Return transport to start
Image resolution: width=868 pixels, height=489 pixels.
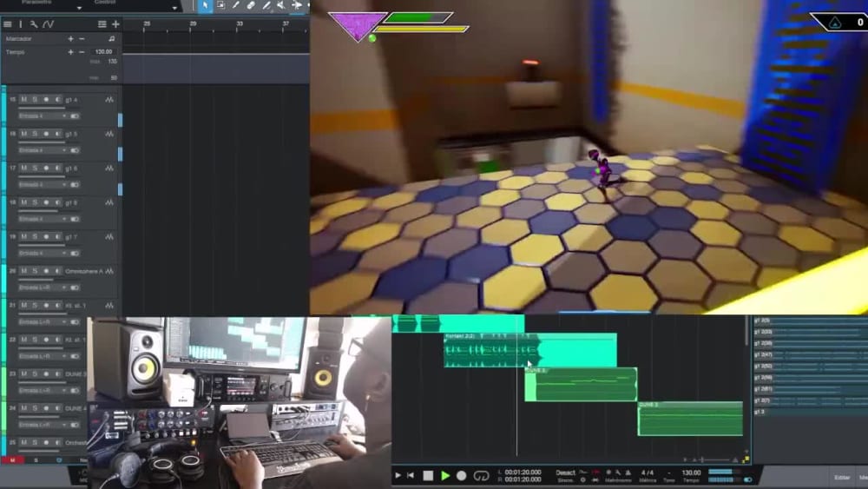pos(411,476)
